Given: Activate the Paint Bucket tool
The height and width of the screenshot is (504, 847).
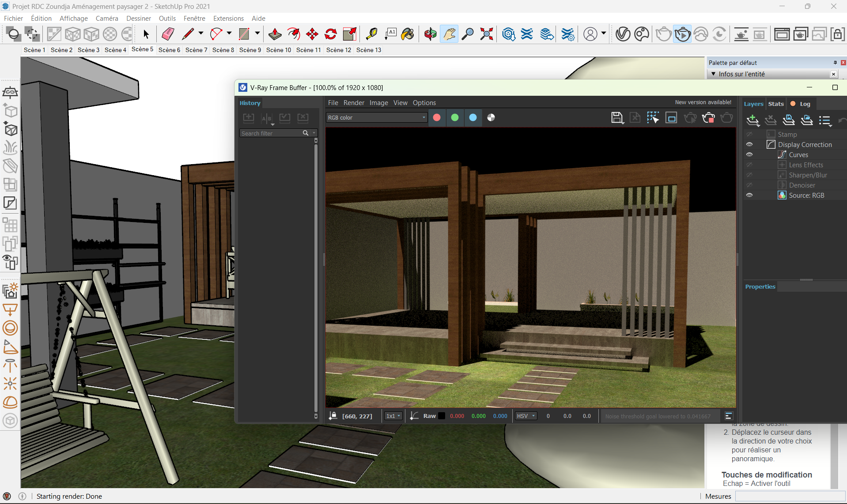Looking at the screenshot, I should [x=408, y=34].
